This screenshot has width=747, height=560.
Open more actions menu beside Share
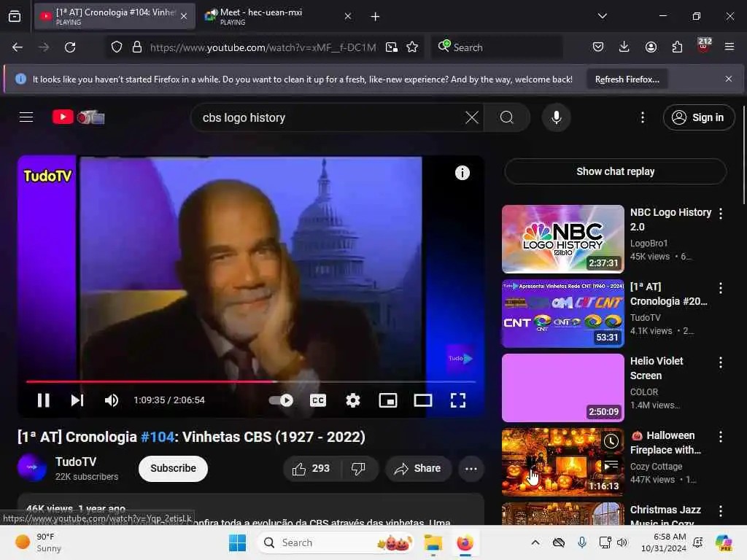471,469
